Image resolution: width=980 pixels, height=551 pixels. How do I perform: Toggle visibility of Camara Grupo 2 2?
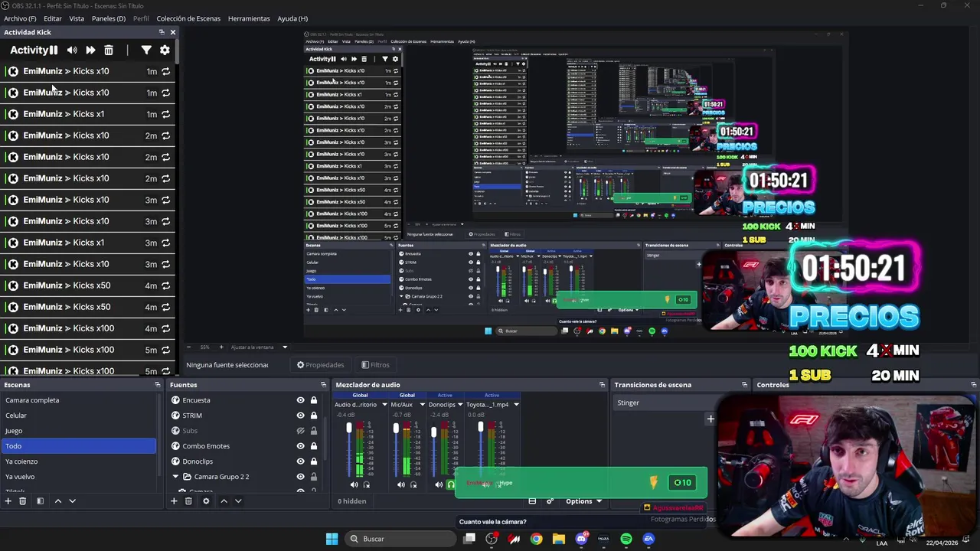coord(300,477)
